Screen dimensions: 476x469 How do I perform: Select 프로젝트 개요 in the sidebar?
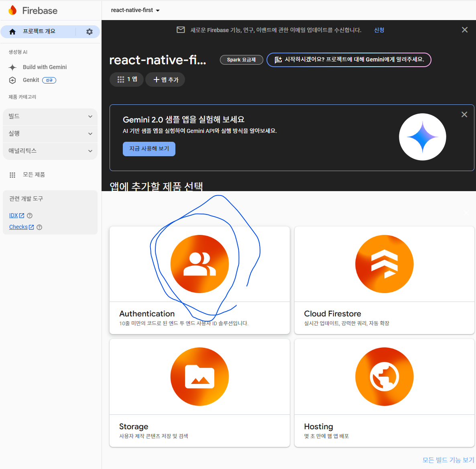click(x=39, y=31)
